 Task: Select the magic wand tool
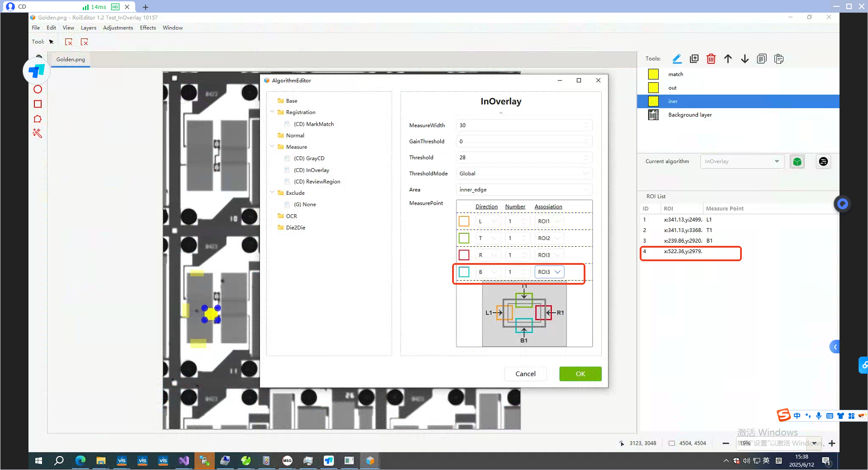pyautogui.click(x=38, y=133)
